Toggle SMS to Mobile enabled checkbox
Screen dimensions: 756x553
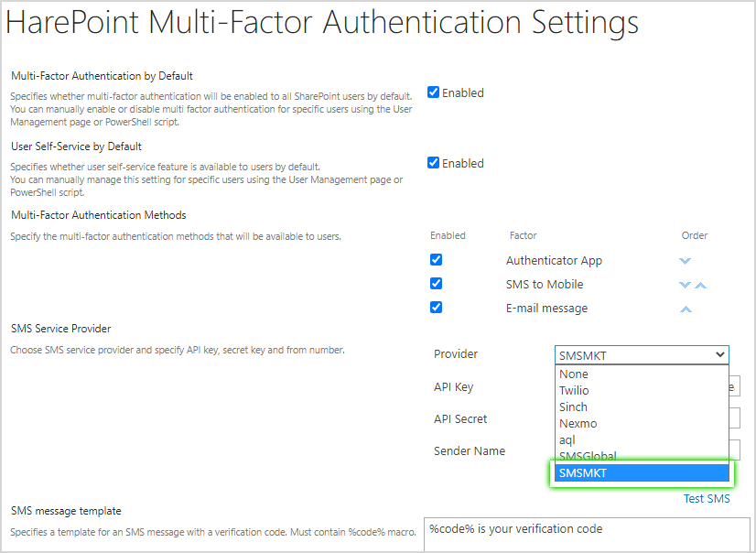coord(436,284)
